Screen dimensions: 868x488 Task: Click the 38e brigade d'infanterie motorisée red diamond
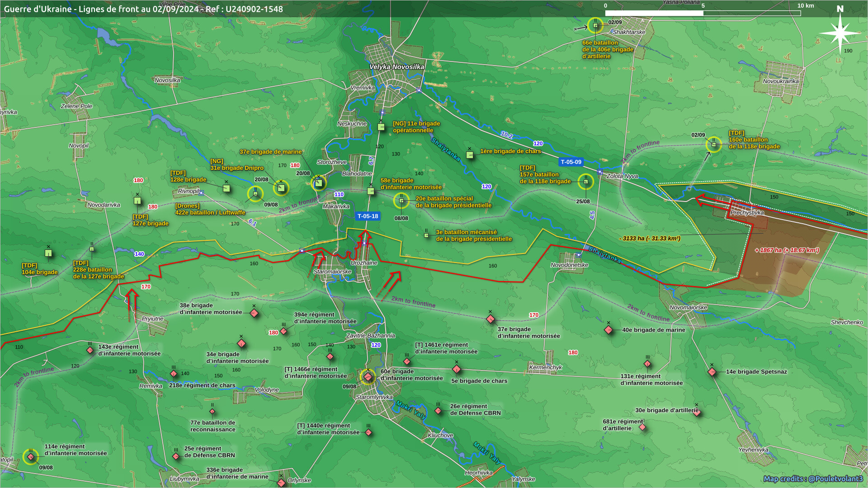[254, 313]
